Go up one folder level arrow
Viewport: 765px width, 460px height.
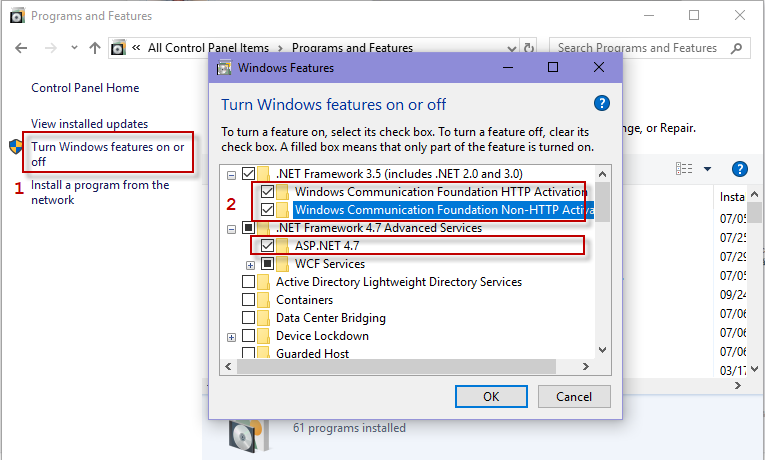pos(95,48)
